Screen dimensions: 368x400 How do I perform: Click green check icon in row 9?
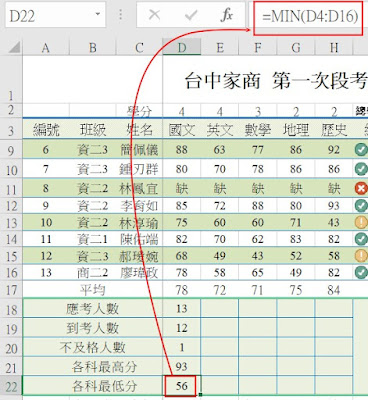(x=361, y=150)
